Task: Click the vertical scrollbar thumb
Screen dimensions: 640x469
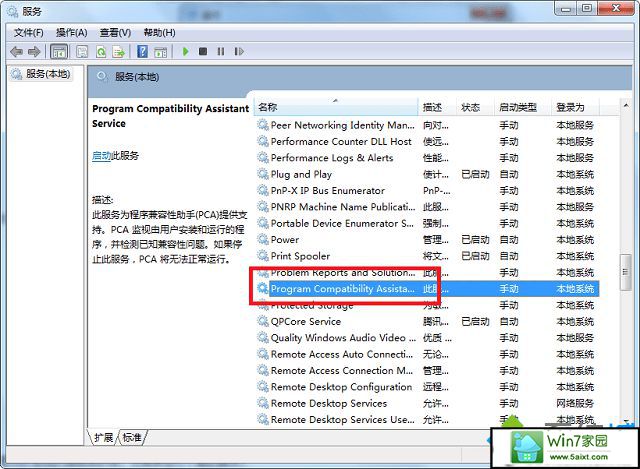Action: [x=625, y=272]
